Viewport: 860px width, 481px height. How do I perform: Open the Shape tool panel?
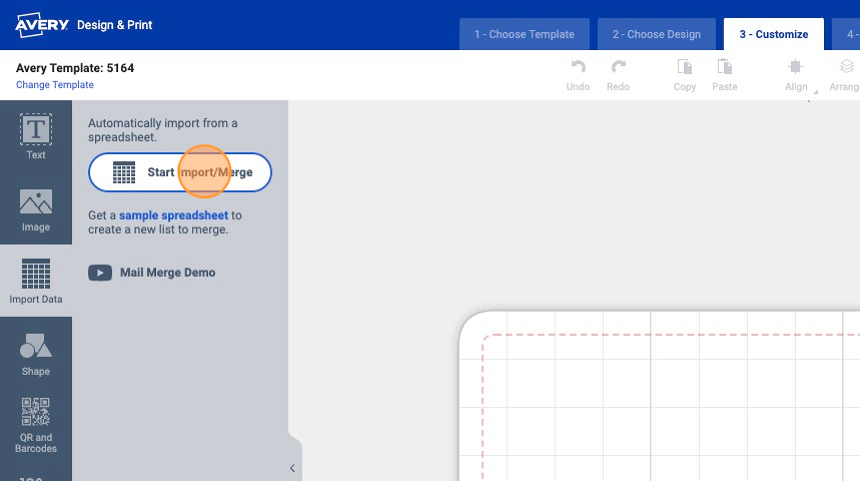coord(36,353)
